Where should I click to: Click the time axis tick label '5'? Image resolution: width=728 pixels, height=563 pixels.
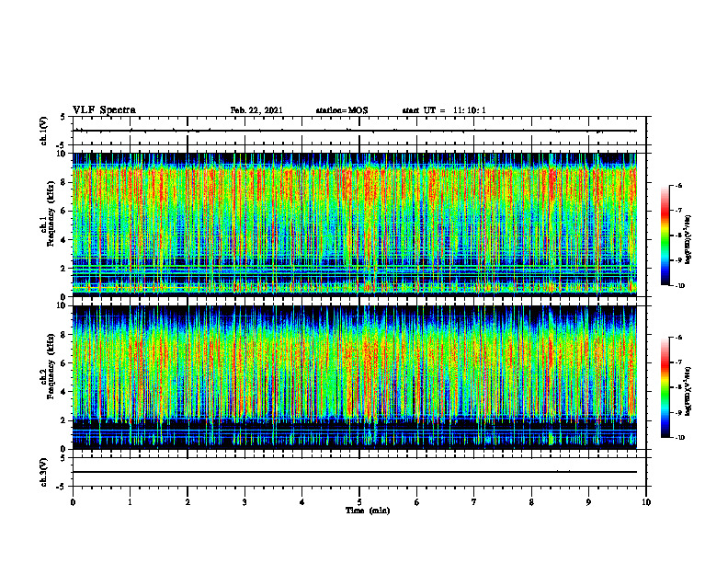359,502
